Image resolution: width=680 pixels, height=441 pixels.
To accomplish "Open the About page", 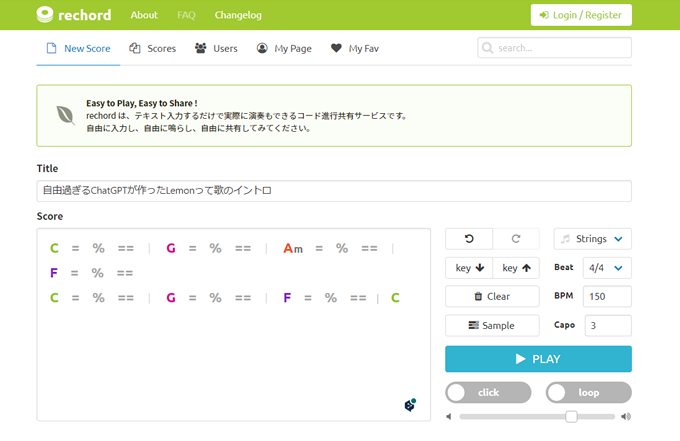I will [x=144, y=15].
